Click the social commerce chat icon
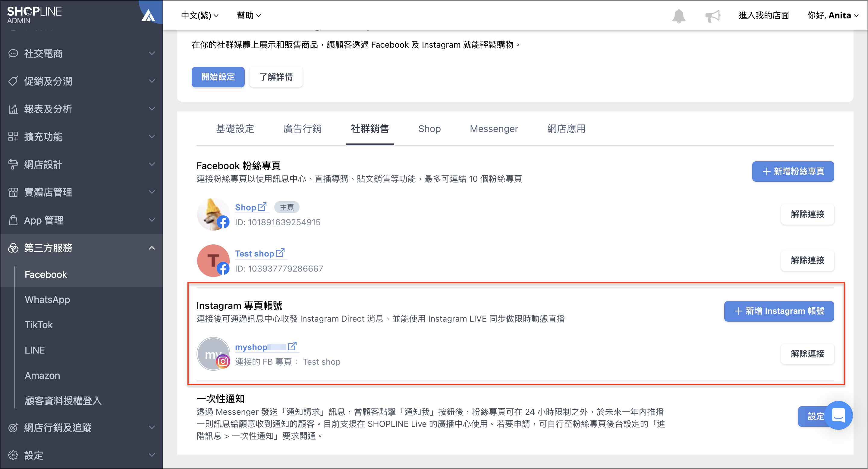868x469 pixels. [13, 53]
